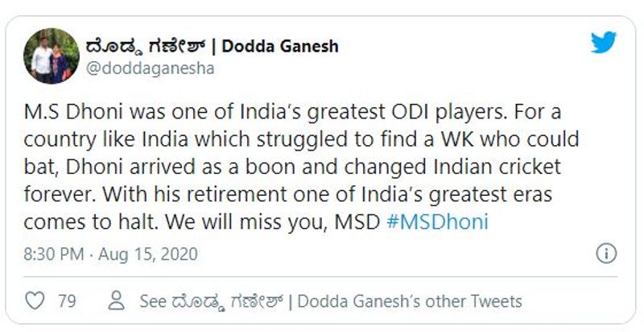See Dodda Ganesh's other Tweets
The image size is (644, 332).
[331, 301]
